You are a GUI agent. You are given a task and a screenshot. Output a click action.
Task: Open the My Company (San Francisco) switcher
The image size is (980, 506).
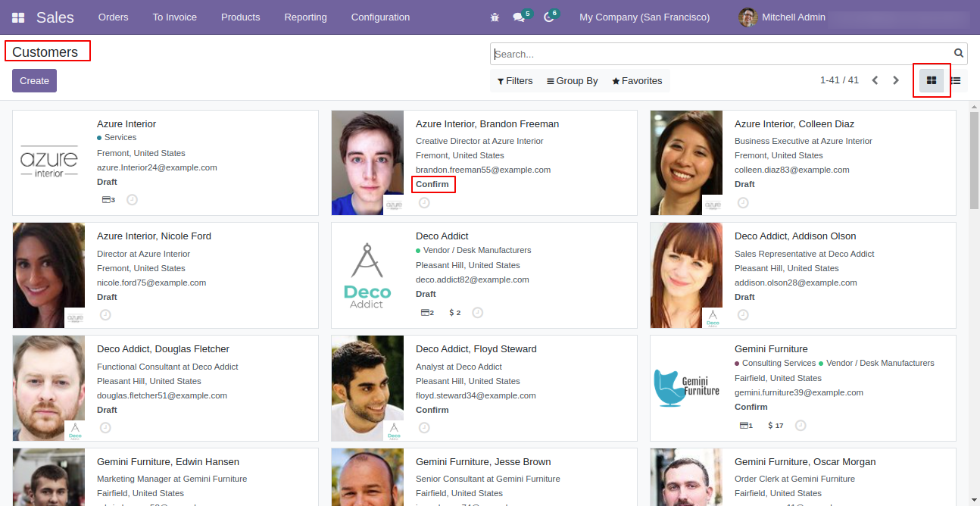point(644,17)
